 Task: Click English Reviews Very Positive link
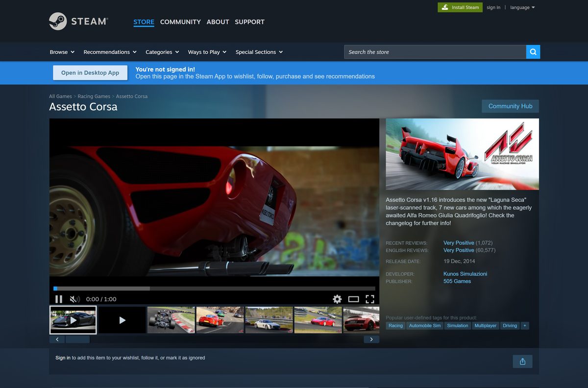459,250
